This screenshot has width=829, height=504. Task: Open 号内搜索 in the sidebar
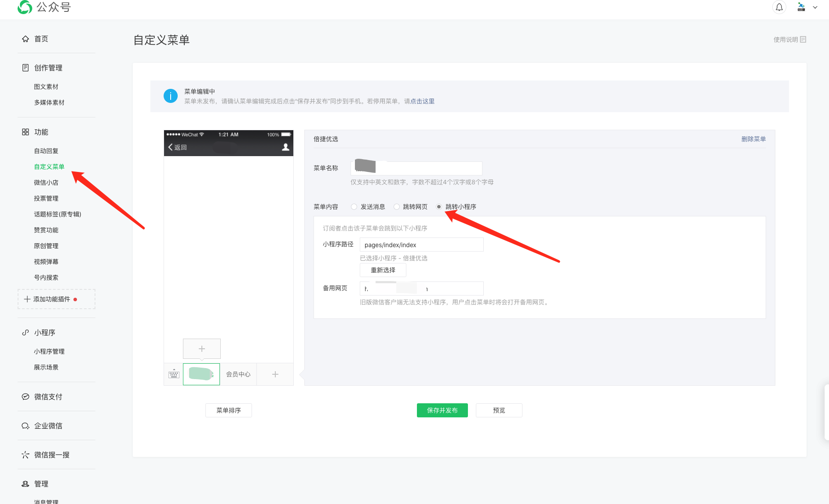[x=46, y=278]
